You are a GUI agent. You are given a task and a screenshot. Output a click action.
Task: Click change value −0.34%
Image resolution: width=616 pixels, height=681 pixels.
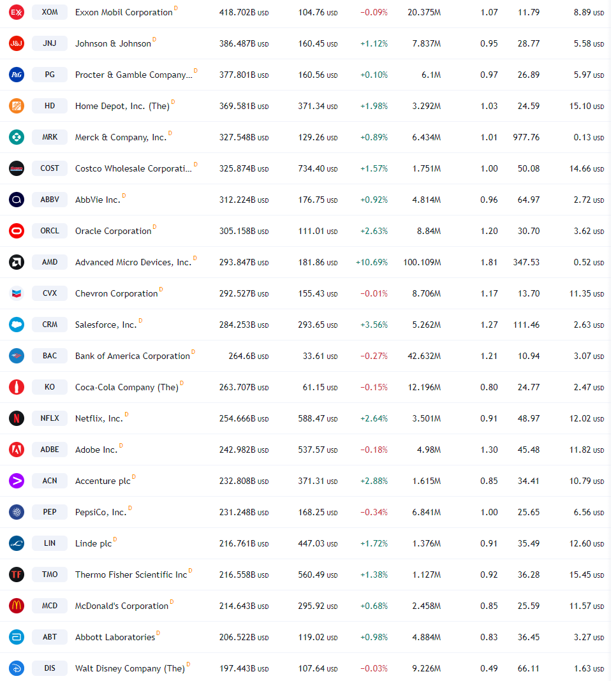pos(374,513)
